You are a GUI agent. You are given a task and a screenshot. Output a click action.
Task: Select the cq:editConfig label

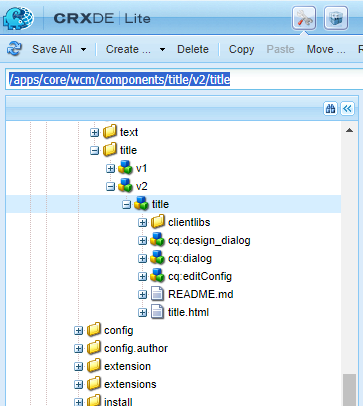200,276
